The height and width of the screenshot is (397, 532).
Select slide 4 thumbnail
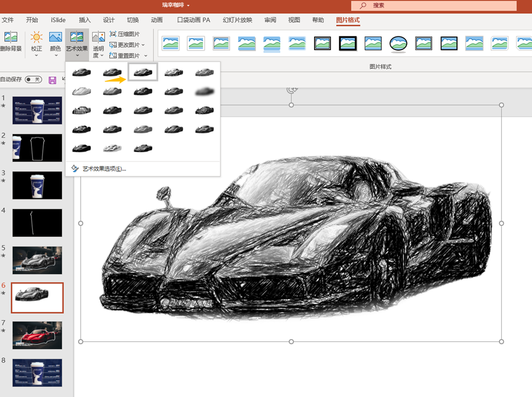38,223
